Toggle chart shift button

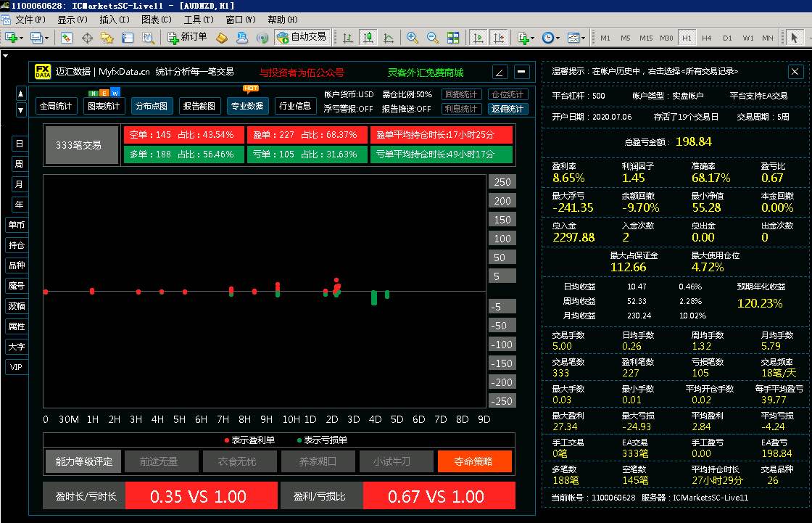click(x=500, y=38)
